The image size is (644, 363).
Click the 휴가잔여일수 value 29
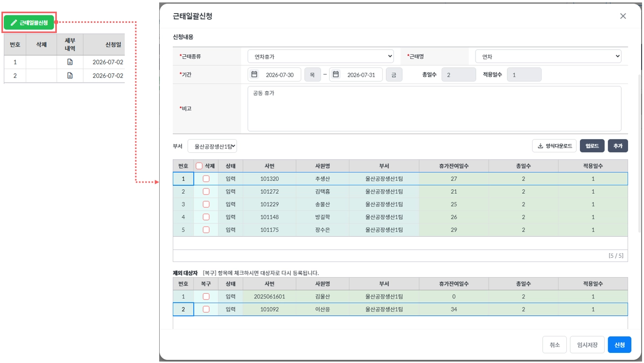click(x=454, y=230)
